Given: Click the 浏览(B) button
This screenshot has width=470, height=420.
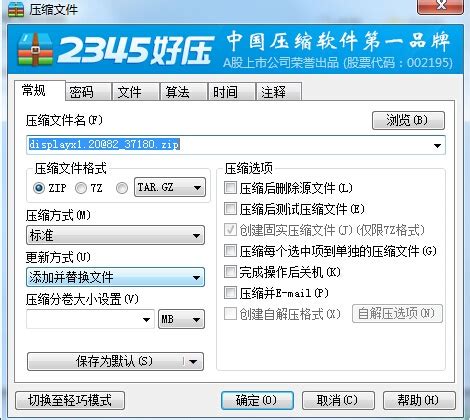Looking at the screenshot, I should pyautogui.click(x=408, y=120).
